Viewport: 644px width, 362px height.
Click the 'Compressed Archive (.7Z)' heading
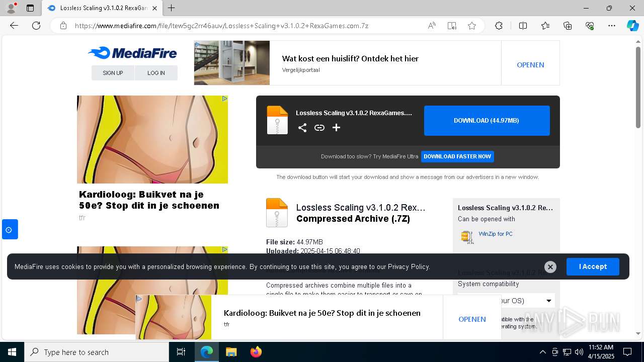tap(353, 219)
